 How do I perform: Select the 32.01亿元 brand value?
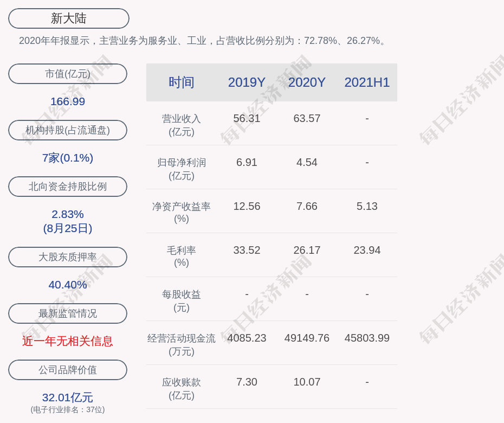point(68,398)
